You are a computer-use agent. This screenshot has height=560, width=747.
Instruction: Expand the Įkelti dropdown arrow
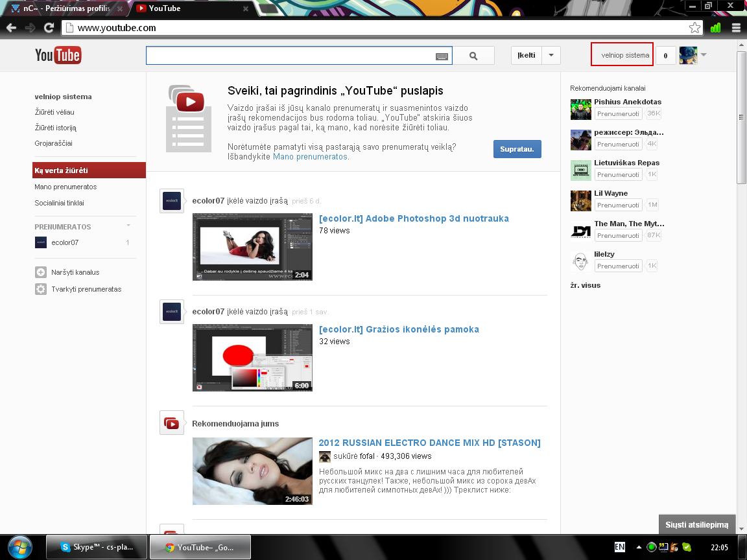pyautogui.click(x=551, y=55)
